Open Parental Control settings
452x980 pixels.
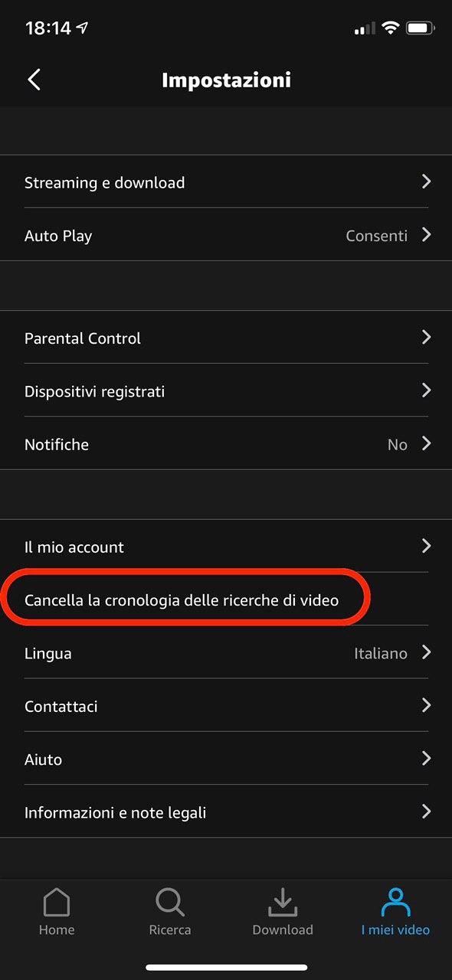pos(226,338)
